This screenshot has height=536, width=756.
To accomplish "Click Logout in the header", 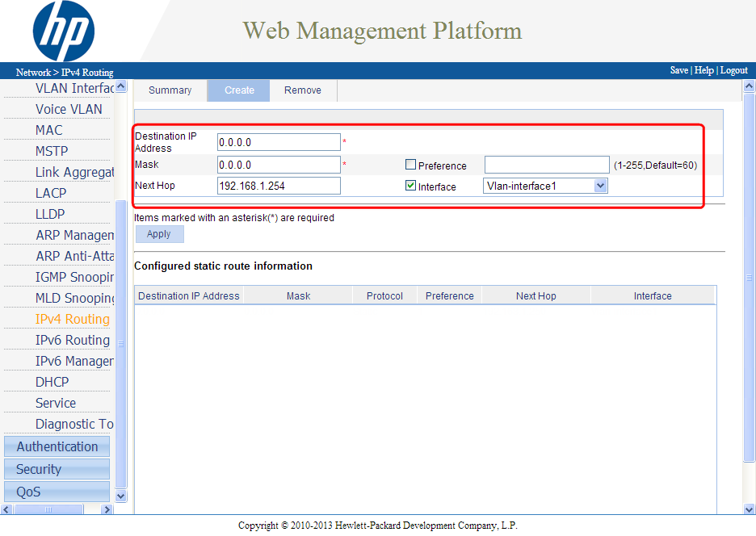I will [734, 70].
